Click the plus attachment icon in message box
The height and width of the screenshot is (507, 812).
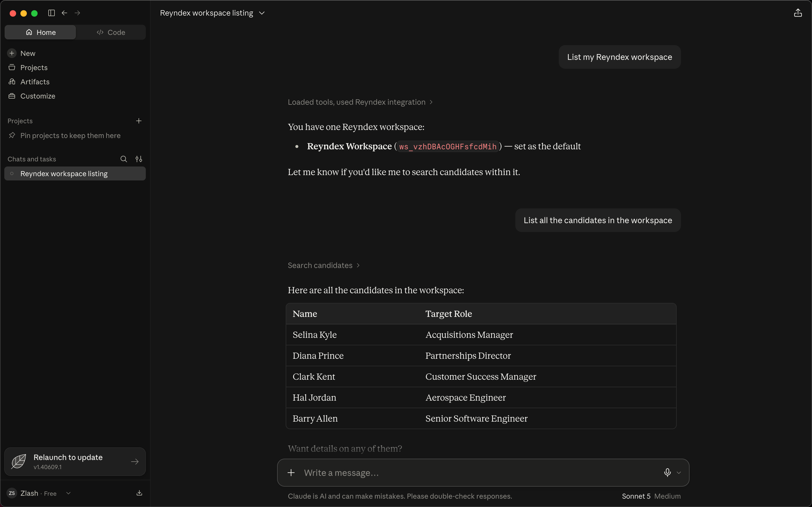291,472
